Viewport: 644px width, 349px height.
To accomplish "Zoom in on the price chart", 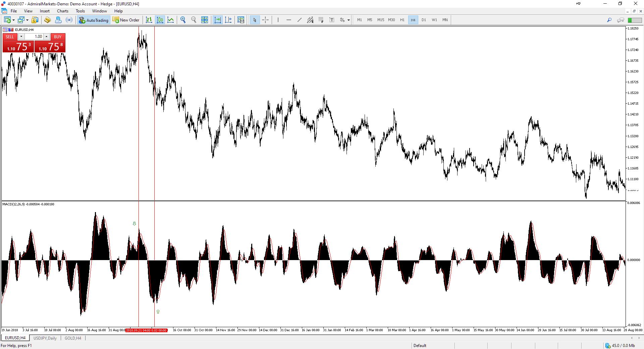I will pyautogui.click(x=183, y=20).
